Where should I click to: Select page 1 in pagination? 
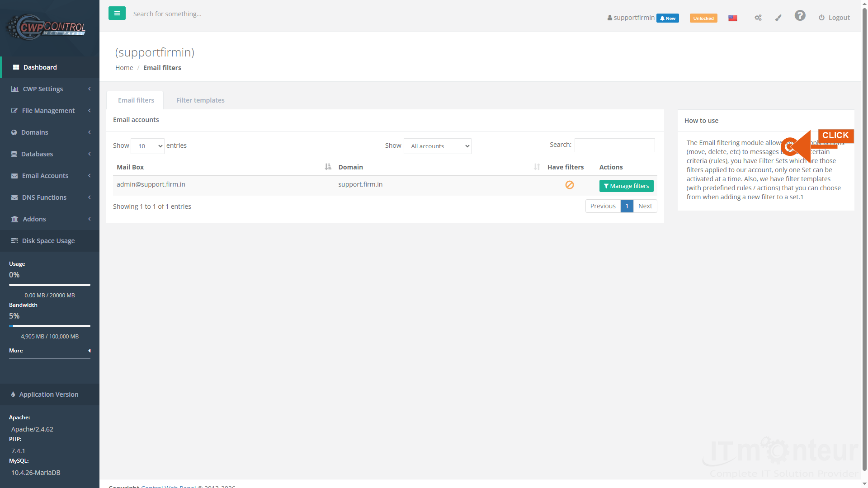(x=627, y=206)
